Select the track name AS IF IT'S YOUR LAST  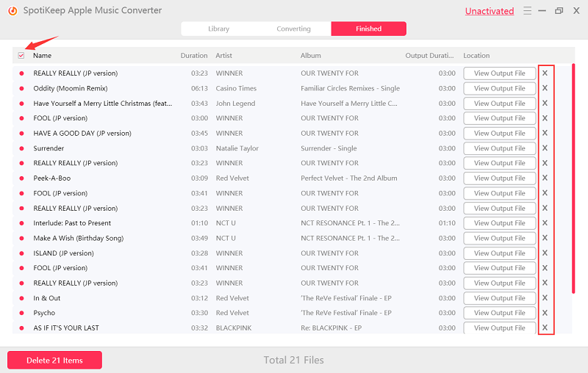coord(66,328)
